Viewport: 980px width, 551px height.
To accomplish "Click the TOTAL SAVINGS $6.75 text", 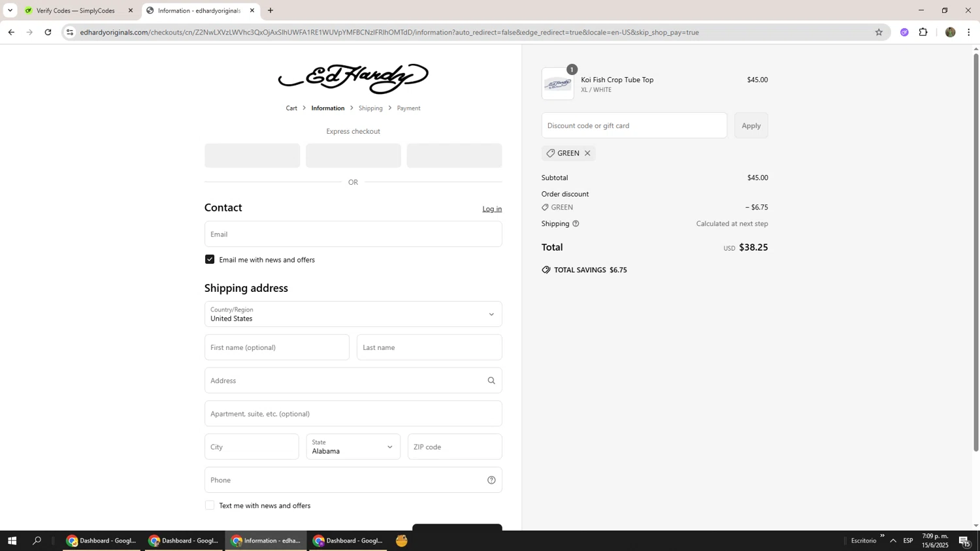I will (x=591, y=270).
